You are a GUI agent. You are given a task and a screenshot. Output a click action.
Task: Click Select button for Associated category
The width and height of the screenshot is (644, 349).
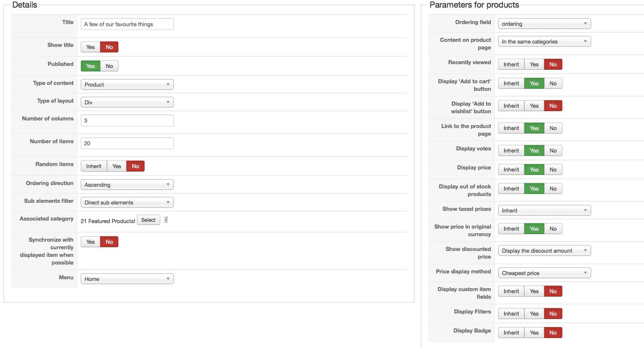coord(148,220)
